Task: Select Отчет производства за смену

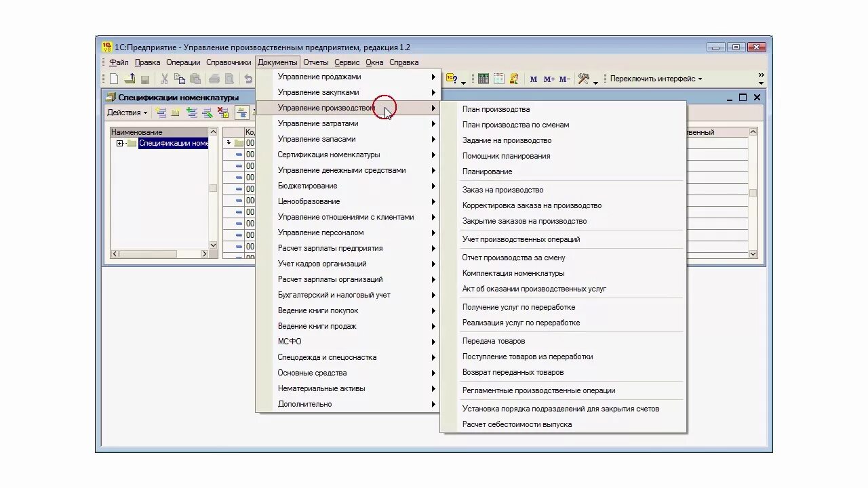Action: pyautogui.click(x=563, y=258)
